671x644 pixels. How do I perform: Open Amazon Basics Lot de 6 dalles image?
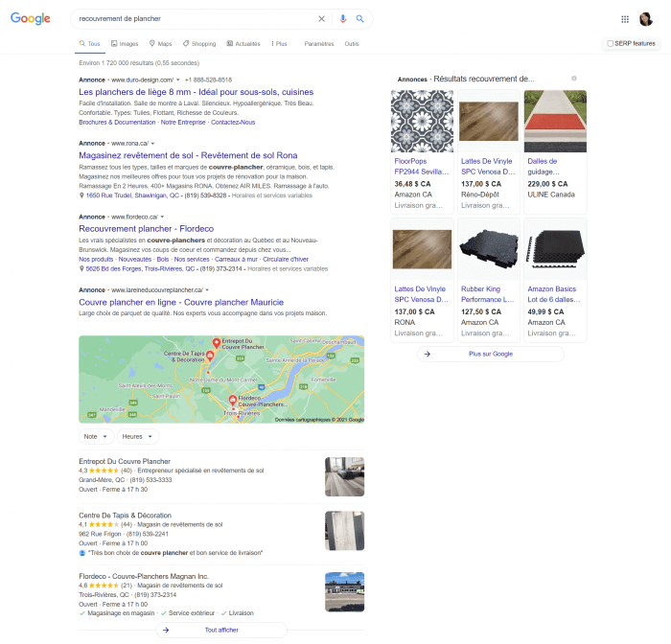555,249
